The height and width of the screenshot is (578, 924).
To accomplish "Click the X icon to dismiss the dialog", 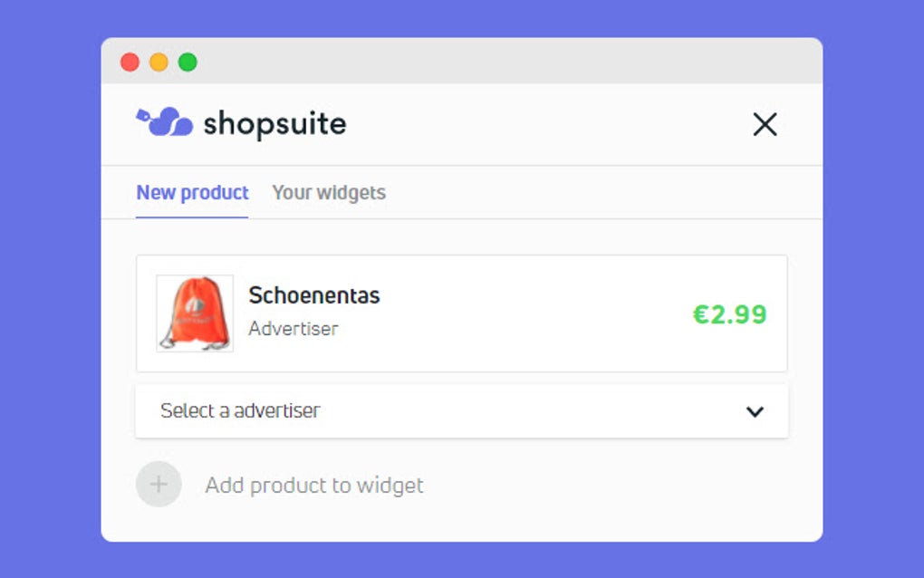I will [765, 125].
